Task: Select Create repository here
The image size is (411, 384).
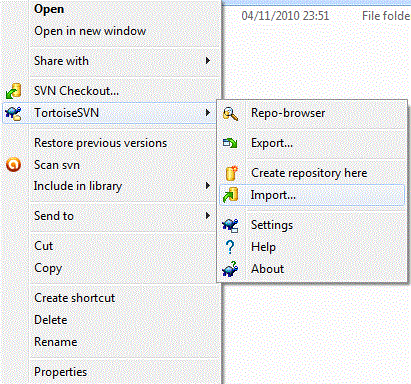Action: (x=309, y=173)
